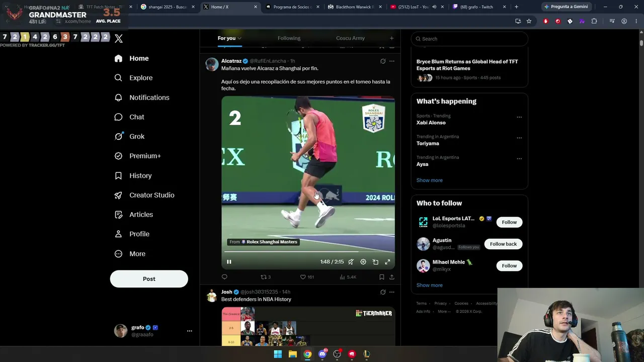This screenshot has width=644, height=362.
Task: Toggle picture-in-picture on the video
Action: tap(375, 262)
